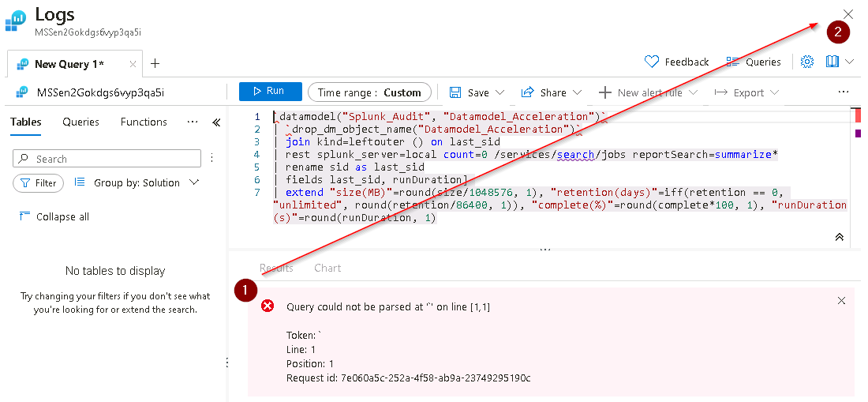Click line 3 join kind=leftouter in editor
This screenshot has height=402, width=868.
387,141
